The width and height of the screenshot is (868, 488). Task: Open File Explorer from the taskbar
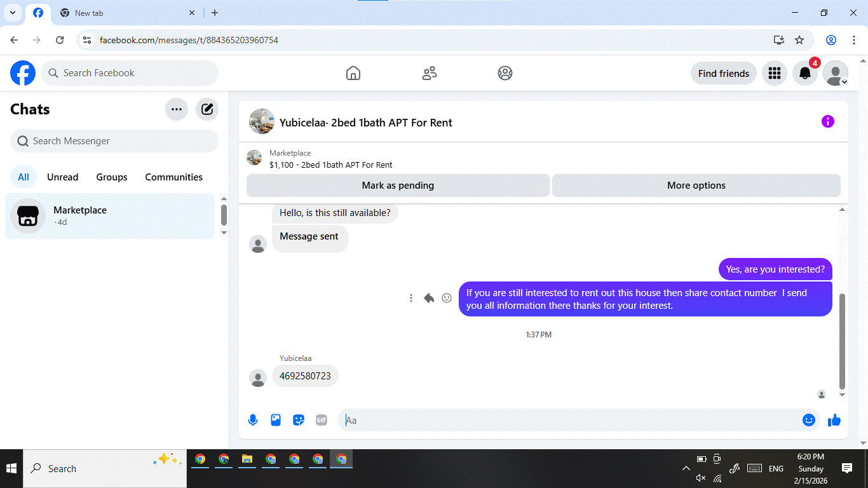pos(247,459)
